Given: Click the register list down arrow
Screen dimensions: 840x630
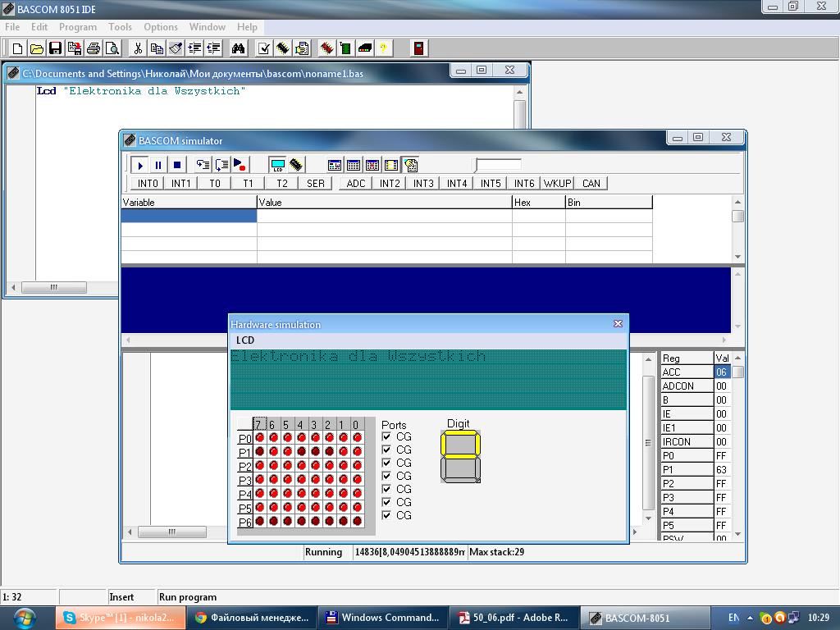Looking at the screenshot, I should coord(737,534).
